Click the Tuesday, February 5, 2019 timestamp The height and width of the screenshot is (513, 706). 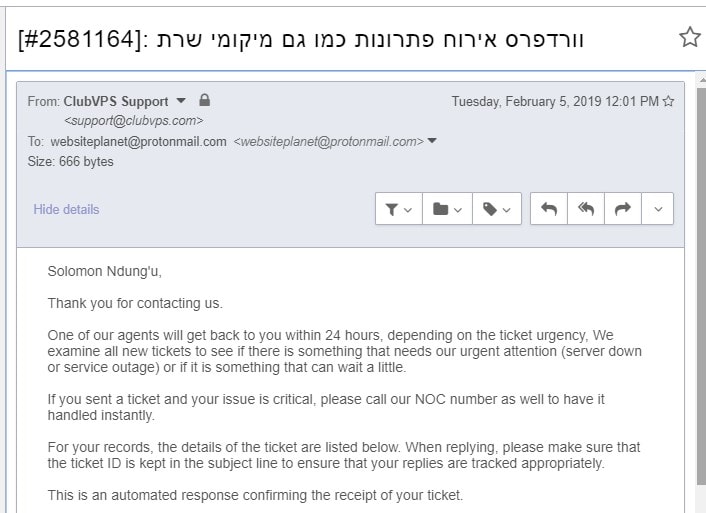[555, 101]
